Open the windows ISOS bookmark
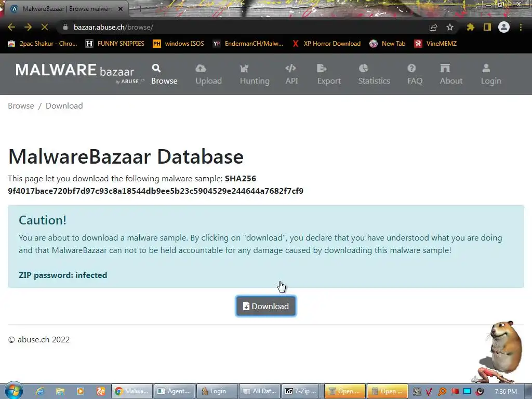This screenshot has width=532, height=399. click(x=179, y=44)
